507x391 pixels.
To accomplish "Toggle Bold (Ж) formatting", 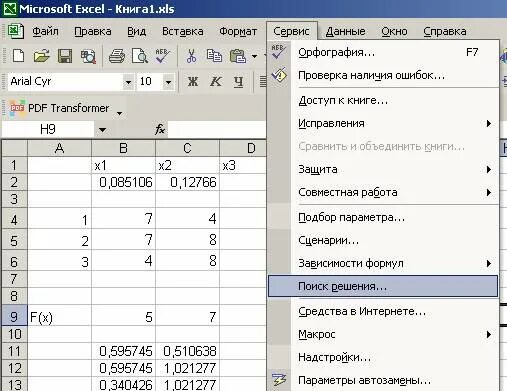I will pyautogui.click(x=193, y=81).
